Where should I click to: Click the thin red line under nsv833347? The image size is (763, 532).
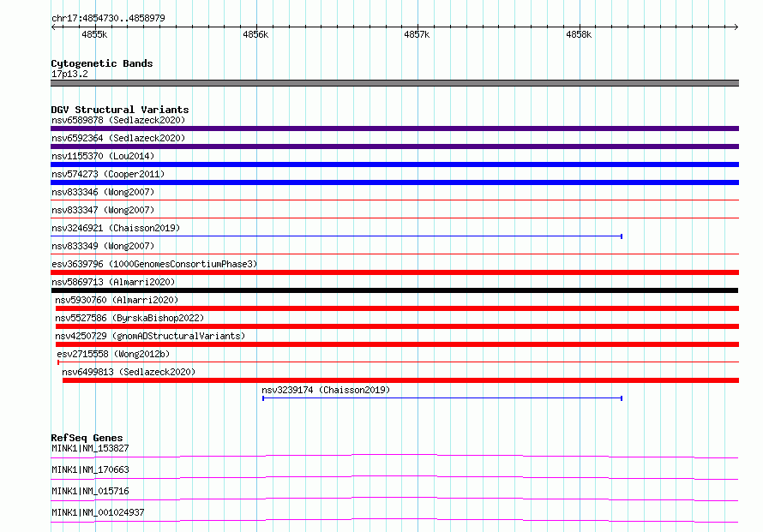[394, 218]
